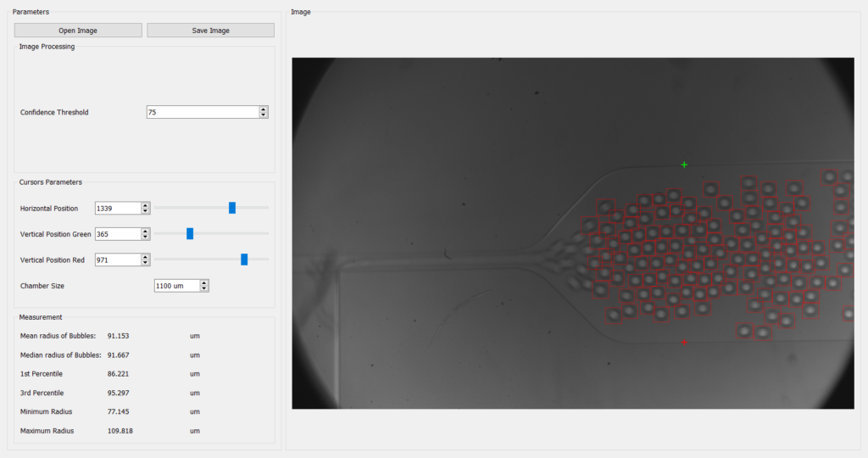Image resolution: width=868 pixels, height=458 pixels.
Task: Increase Confidence Threshold with up arrow
Action: pyautogui.click(x=264, y=109)
